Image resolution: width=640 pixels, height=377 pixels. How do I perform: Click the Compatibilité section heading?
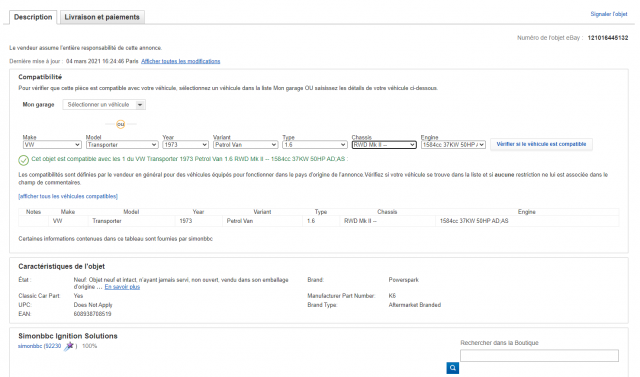[x=40, y=77]
